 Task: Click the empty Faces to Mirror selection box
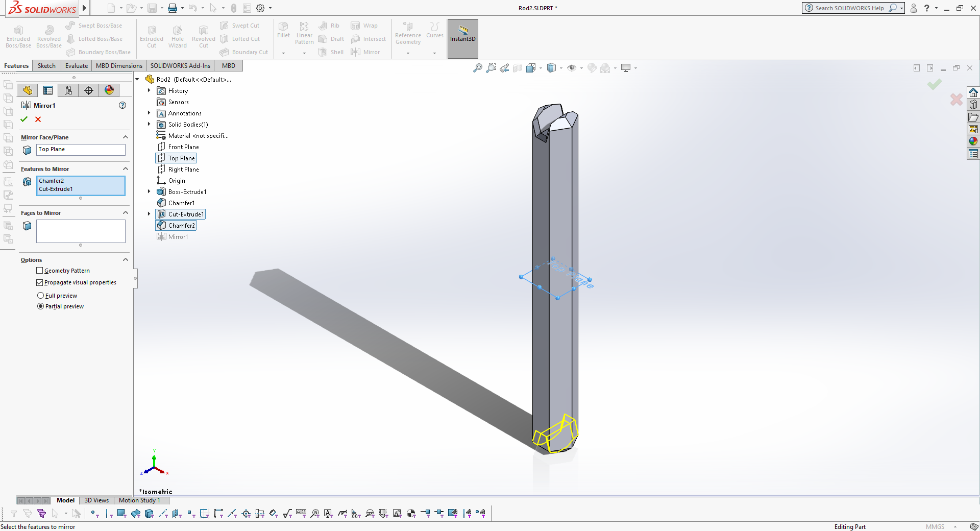click(x=81, y=231)
